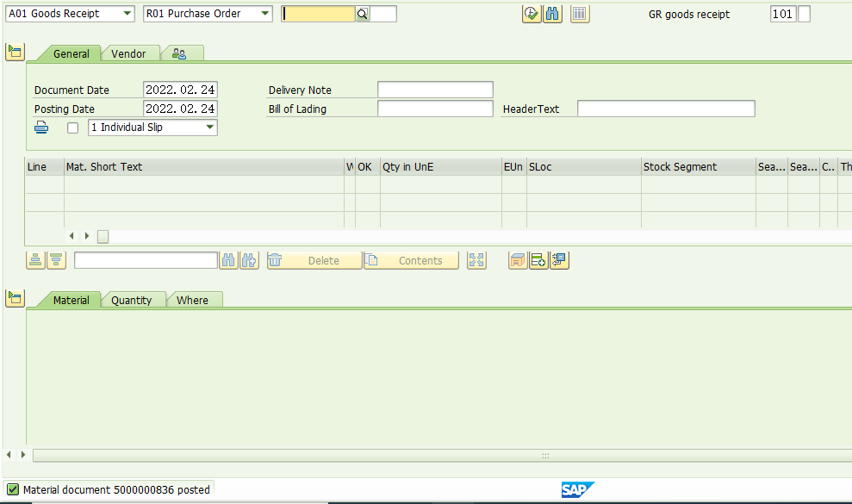Click the first item toolbar icon left of the search field
The width and height of the screenshot is (852, 504).
pos(35,260)
